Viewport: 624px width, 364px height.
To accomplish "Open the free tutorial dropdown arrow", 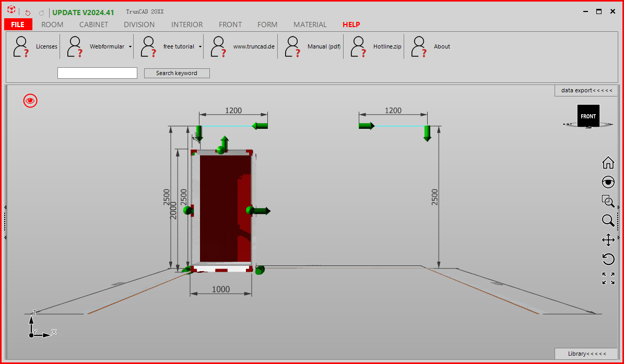I will point(200,47).
